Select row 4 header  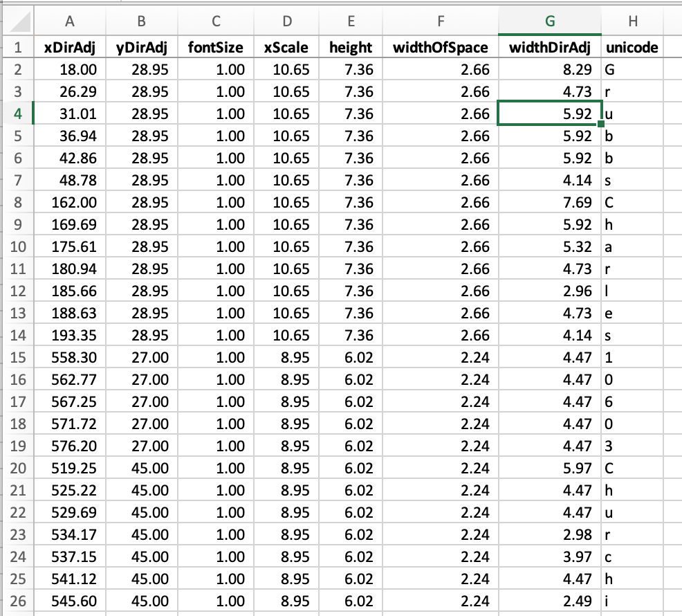[18, 114]
